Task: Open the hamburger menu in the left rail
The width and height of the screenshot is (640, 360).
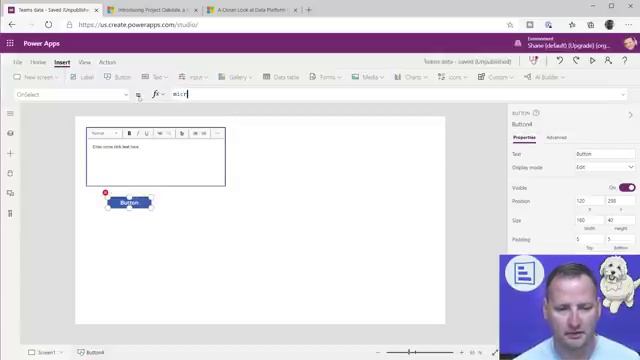Action: pos(10,113)
